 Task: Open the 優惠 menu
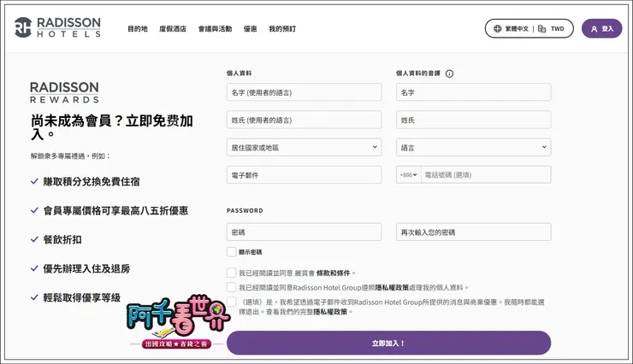click(250, 29)
